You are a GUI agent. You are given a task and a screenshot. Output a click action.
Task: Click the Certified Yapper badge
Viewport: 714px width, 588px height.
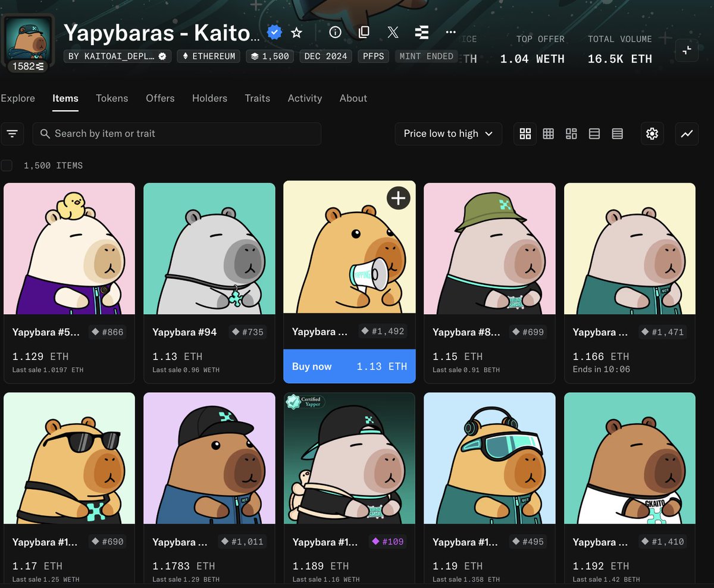pyautogui.click(x=305, y=402)
